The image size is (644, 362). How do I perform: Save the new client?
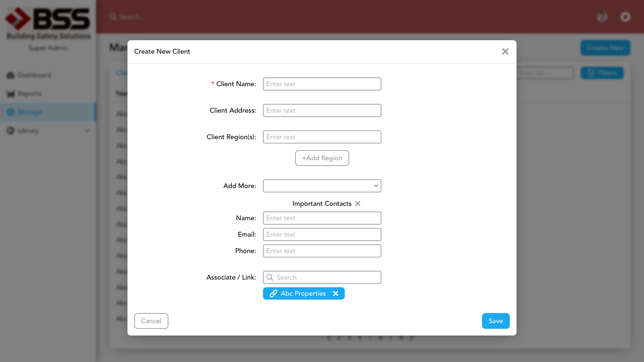click(496, 321)
